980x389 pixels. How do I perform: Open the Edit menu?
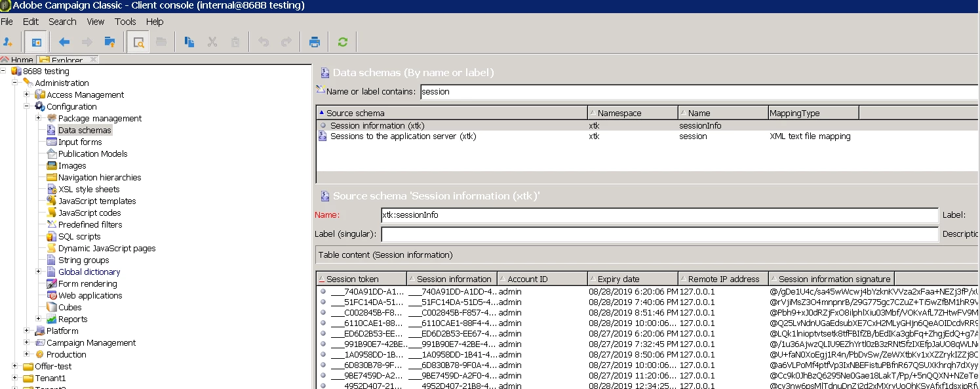(x=31, y=22)
